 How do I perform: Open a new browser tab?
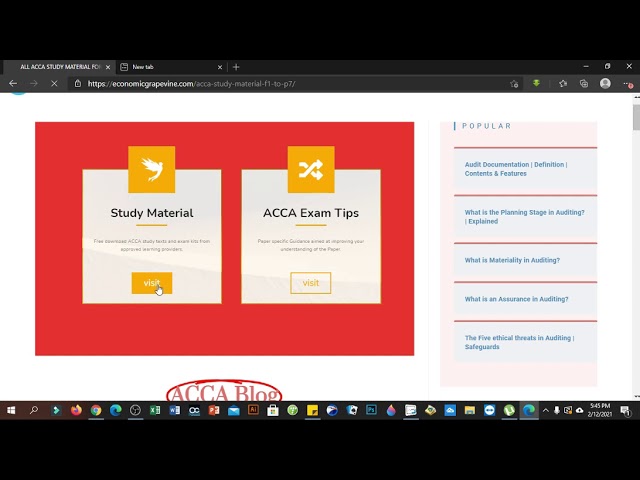(236, 67)
